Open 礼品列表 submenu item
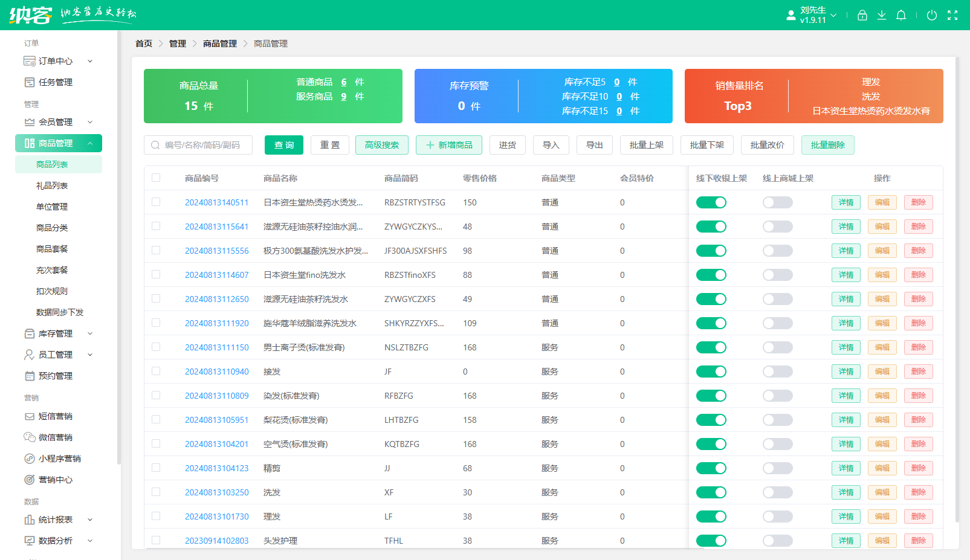The image size is (970, 560). click(59, 185)
